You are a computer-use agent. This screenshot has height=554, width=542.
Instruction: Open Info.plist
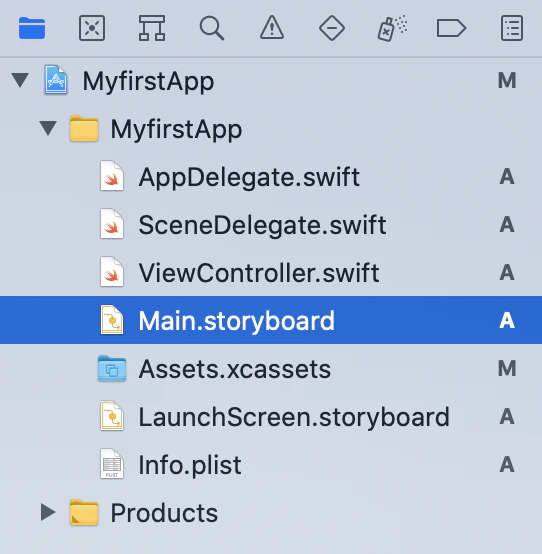pyautogui.click(x=271, y=465)
